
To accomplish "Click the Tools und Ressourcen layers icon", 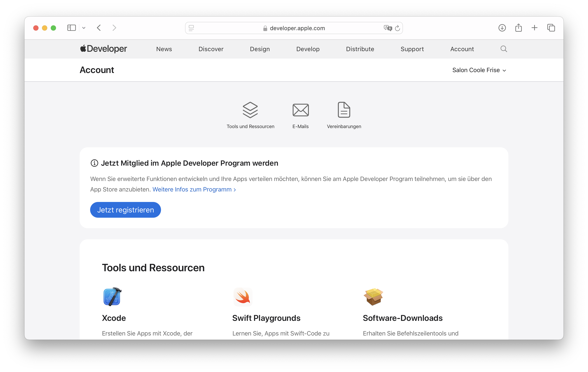I will click(250, 110).
